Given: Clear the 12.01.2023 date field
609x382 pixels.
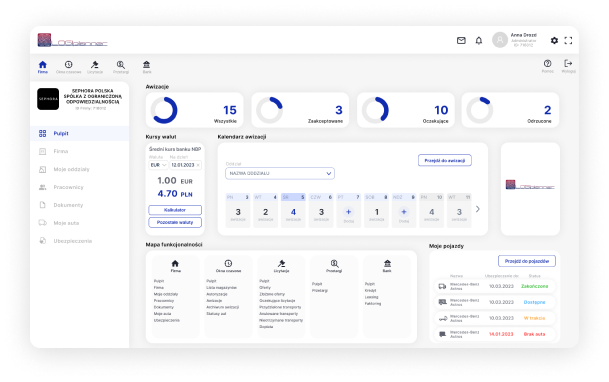Looking at the screenshot, I should coord(198,165).
